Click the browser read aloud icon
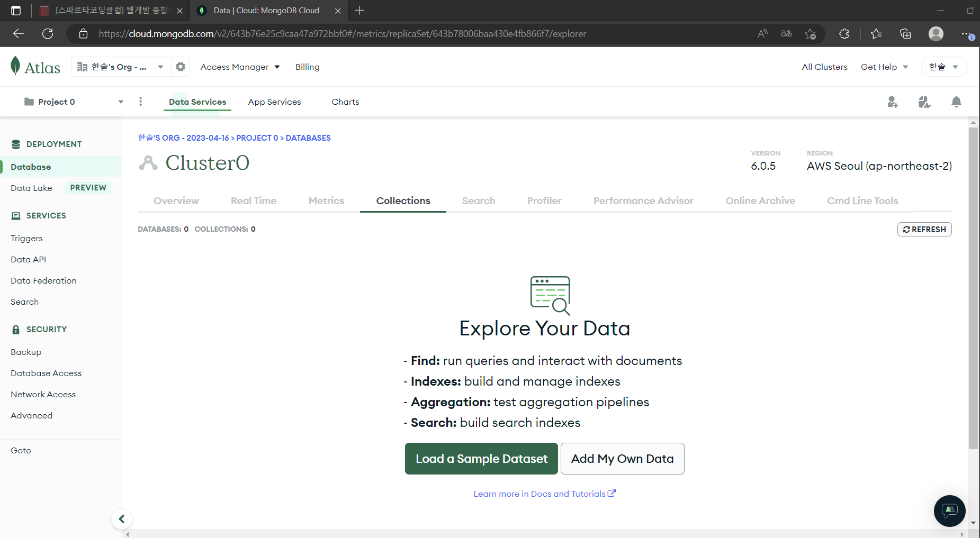980x538 pixels. point(762,34)
